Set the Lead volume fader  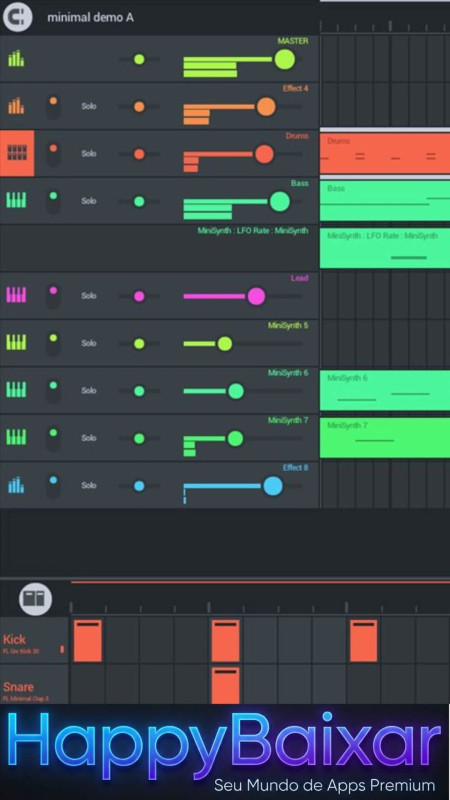click(256, 296)
